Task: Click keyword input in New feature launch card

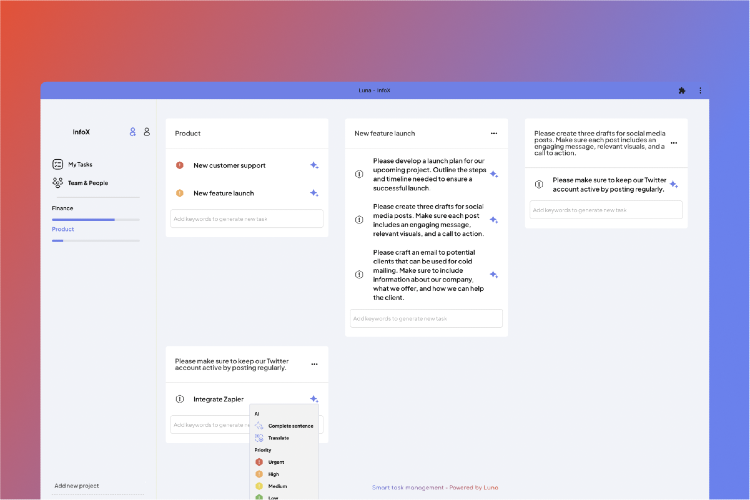Action: click(426, 318)
